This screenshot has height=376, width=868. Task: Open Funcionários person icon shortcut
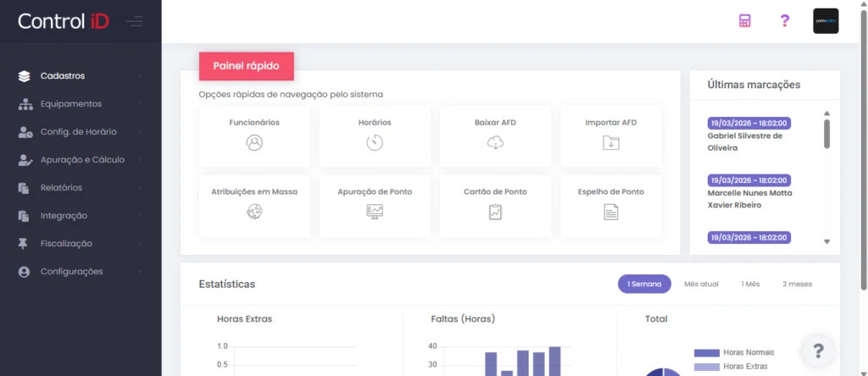coord(254,142)
